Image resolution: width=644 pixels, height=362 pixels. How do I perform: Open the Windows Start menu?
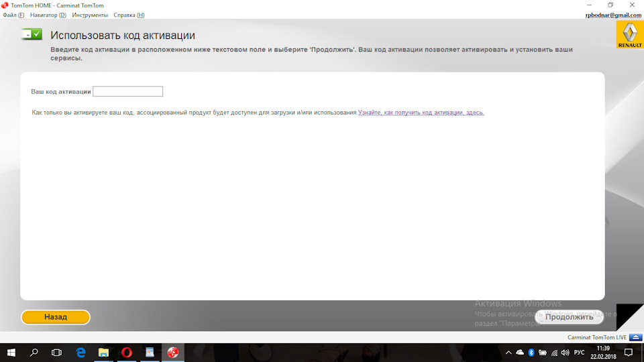(x=11, y=353)
